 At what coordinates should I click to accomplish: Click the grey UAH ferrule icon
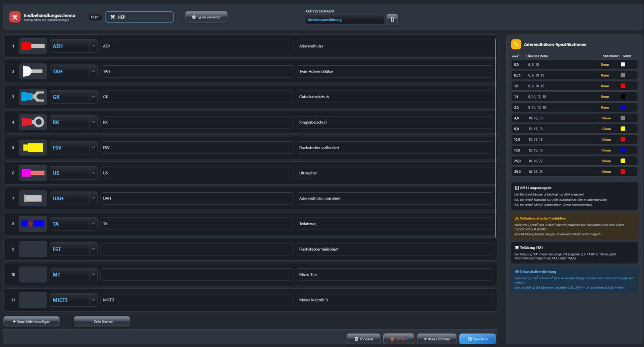pos(33,198)
